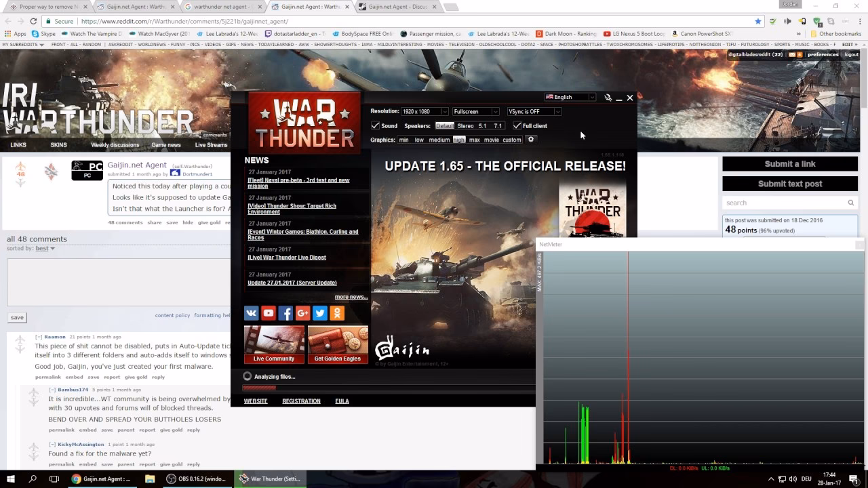Search Reddit using magnifier icon
Screen dimensions: 868x488
851,203
